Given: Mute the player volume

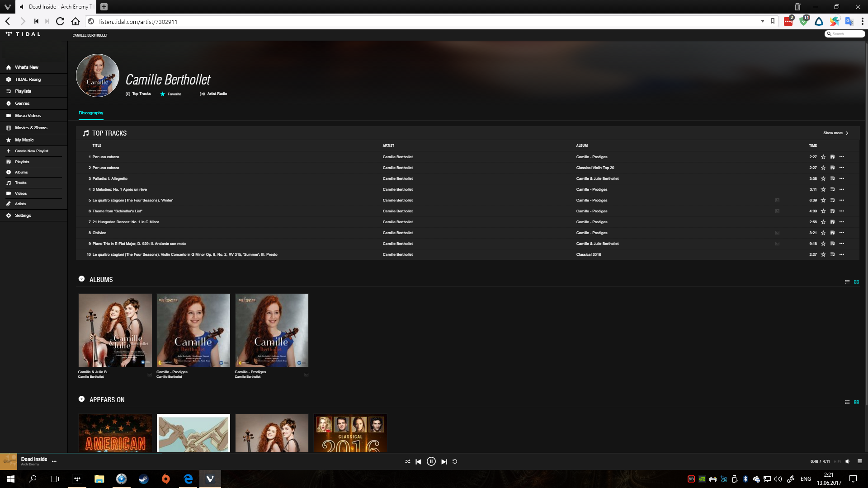Looking at the screenshot, I should click(848, 462).
